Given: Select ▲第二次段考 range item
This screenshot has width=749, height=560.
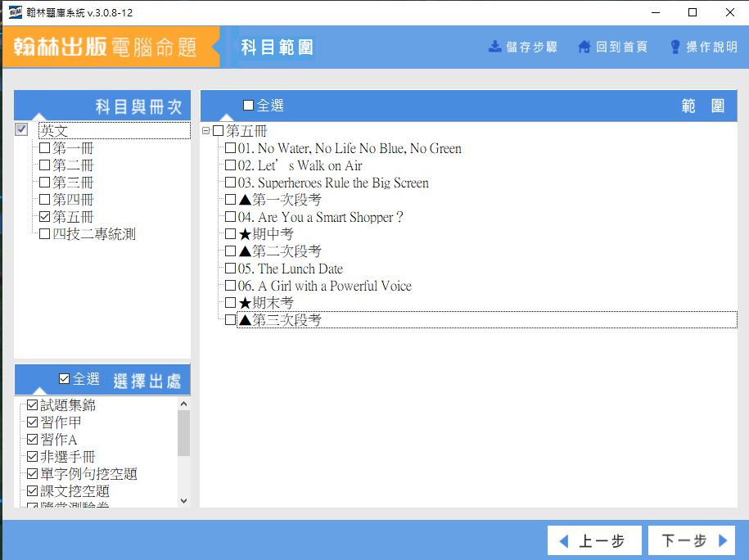Looking at the screenshot, I should [x=280, y=251].
